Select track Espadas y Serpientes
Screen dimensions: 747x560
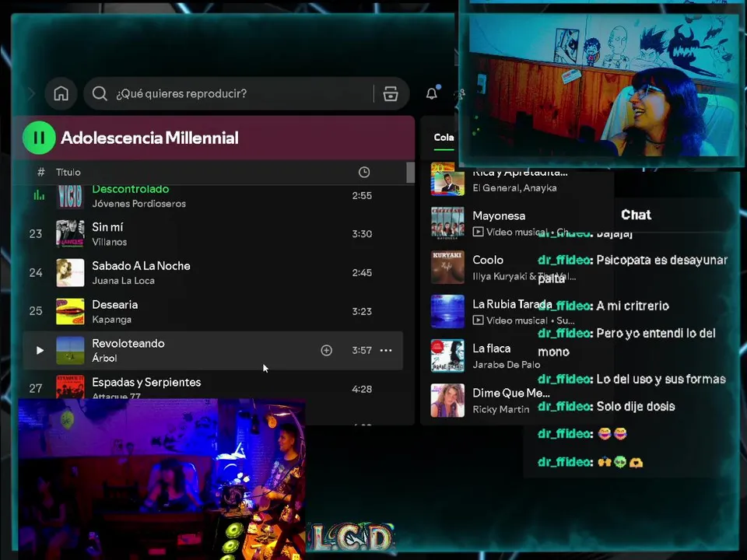click(146, 383)
